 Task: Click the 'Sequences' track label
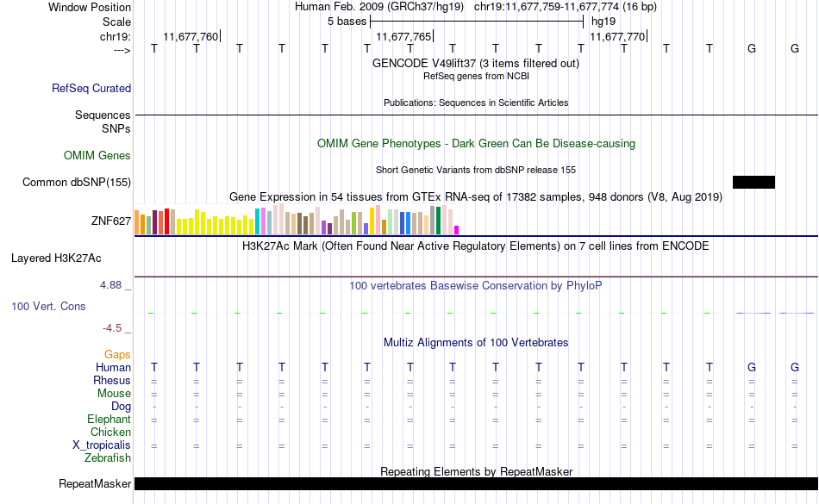pyautogui.click(x=103, y=115)
